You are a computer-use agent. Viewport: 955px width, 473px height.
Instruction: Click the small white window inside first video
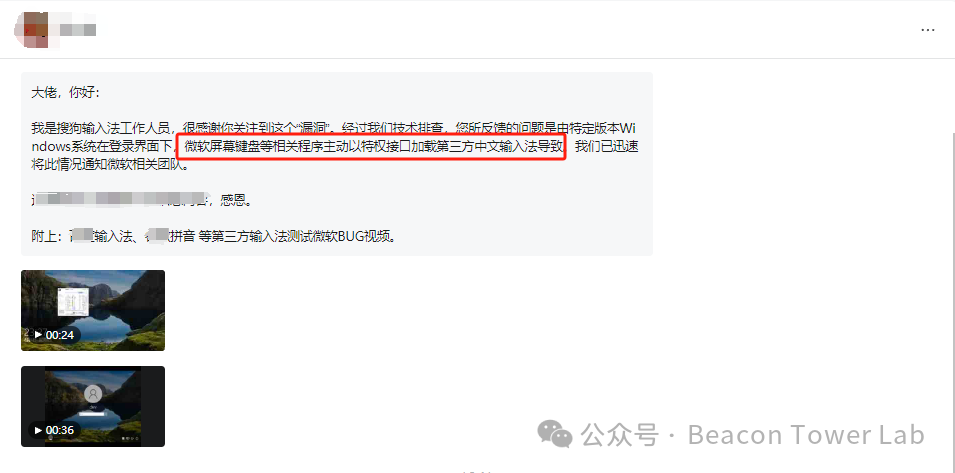[x=74, y=301]
